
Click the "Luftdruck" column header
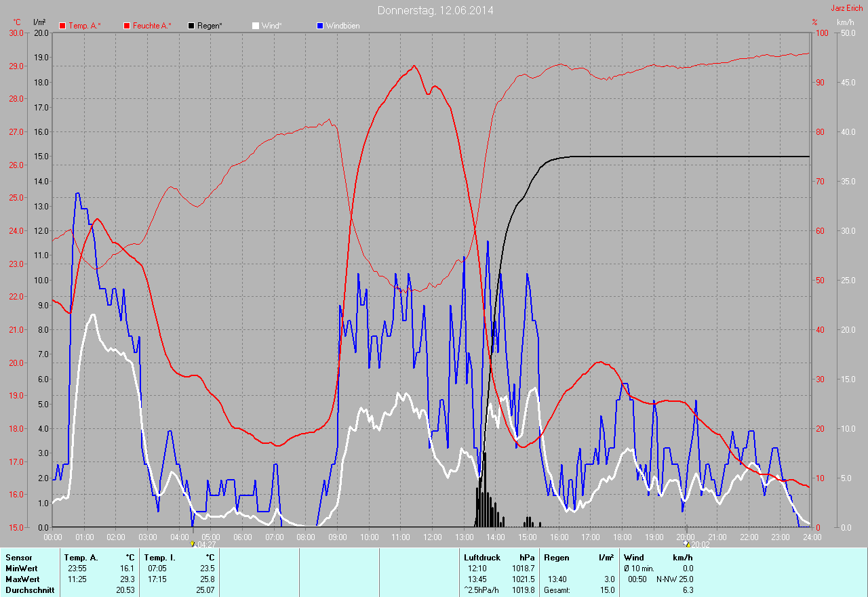coord(482,558)
